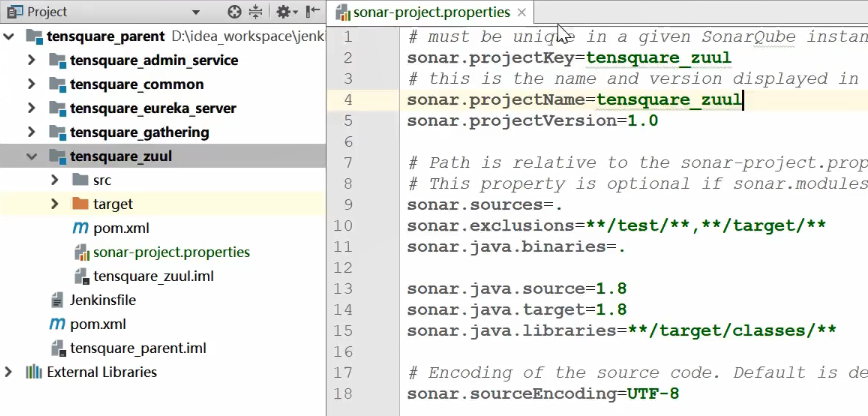Expand the target folder
Image resolution: width=868 pixels, height=416 pixels.
click(54, 204)
